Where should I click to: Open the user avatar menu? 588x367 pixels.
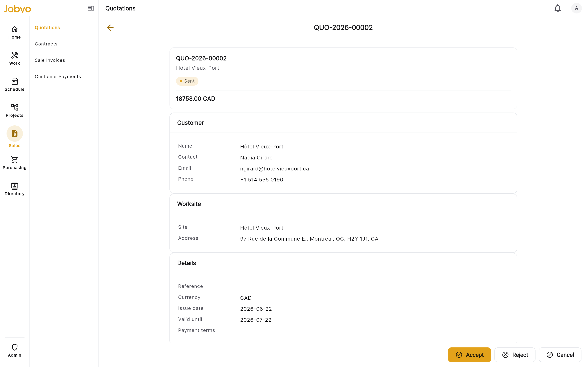576,8
